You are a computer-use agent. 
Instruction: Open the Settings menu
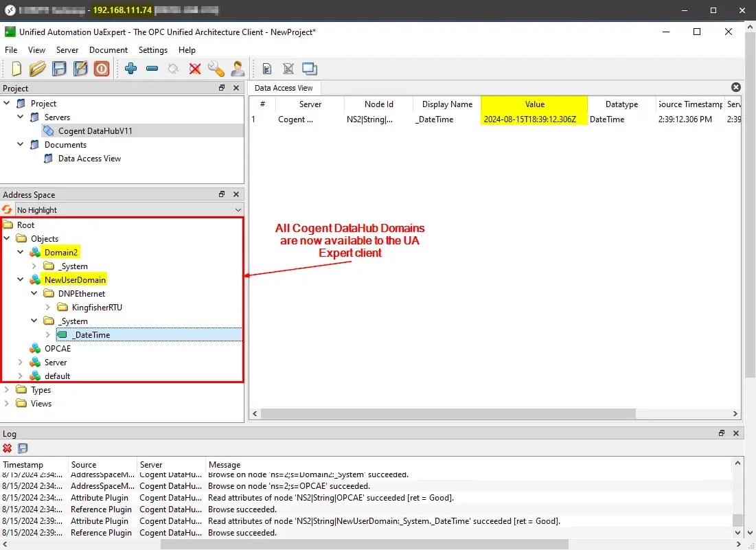tap(152, 49)
